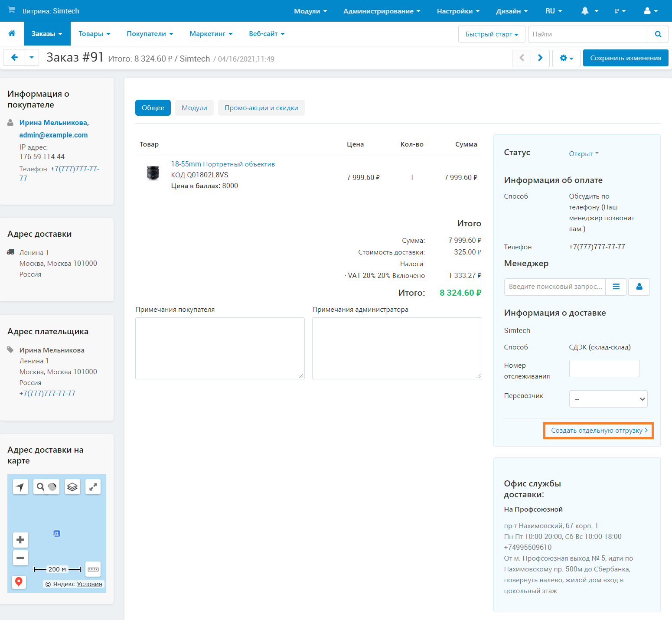This screenshot has height=620, width=672.
Task: Click the Создать отдельную отгрузку link
Action: click(598, 431)
